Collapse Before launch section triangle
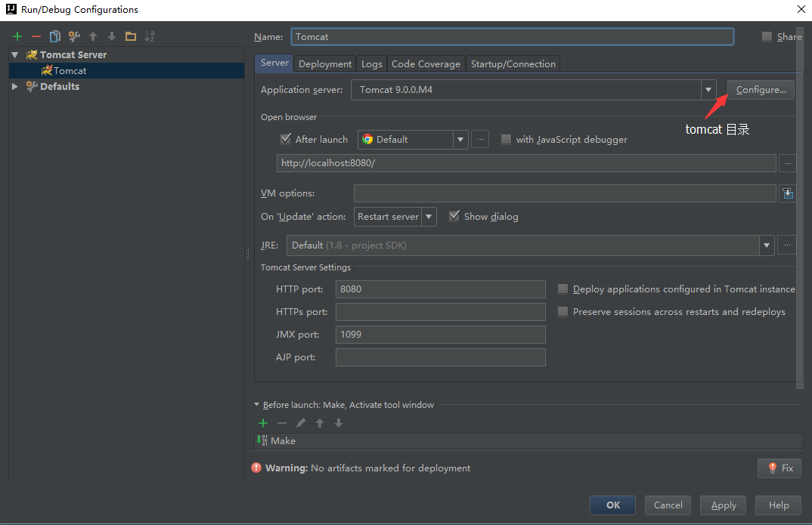Screen dimensions: 812x525 [256, 404]
